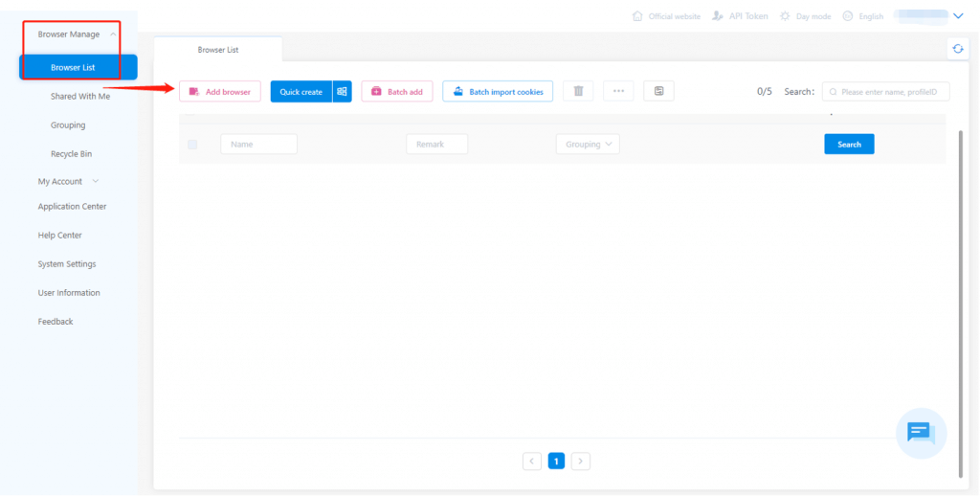Viewport: 980px width, 496px height.
Task: Click the save-layout icon button in toolbar
Action: coord(658,91)
